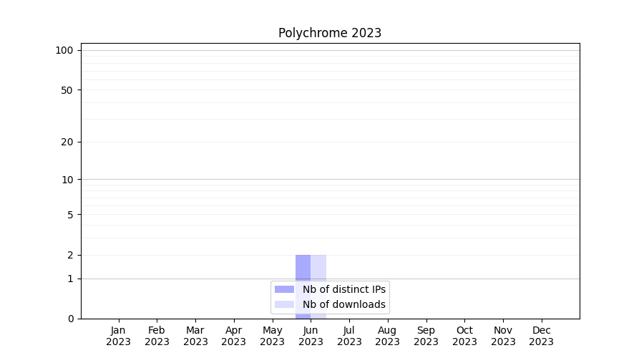Click the 'Nb of downloads' legend color swatch

pos(284,304)
